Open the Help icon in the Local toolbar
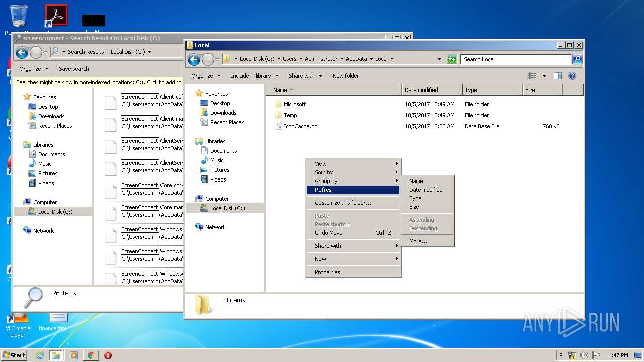 572,76
